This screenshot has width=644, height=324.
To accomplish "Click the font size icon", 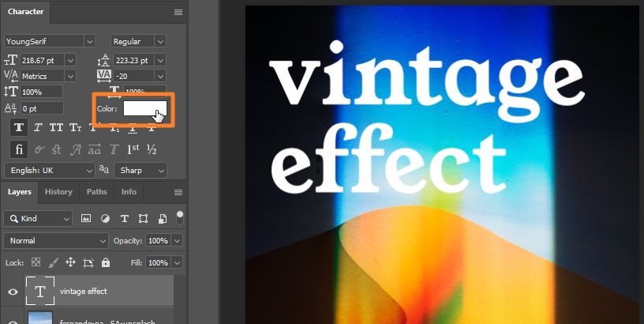I will click(x=10, y=60).
